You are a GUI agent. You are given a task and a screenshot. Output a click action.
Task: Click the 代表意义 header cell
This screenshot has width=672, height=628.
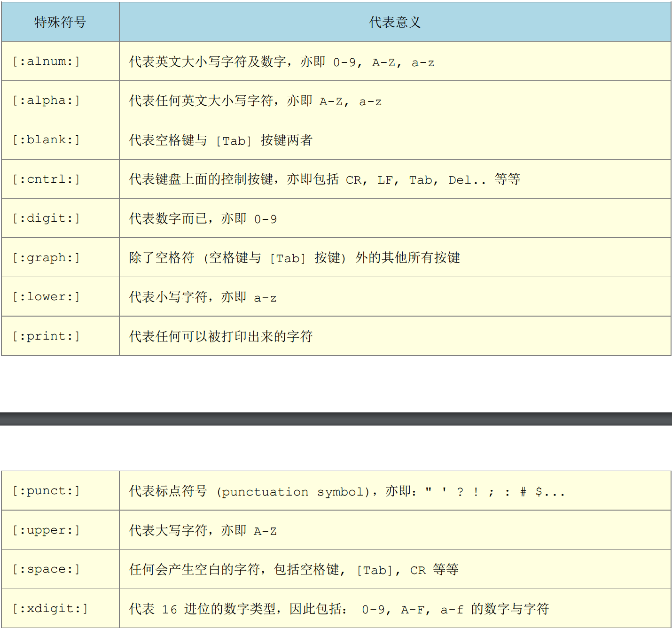click(x=395, y=22)
